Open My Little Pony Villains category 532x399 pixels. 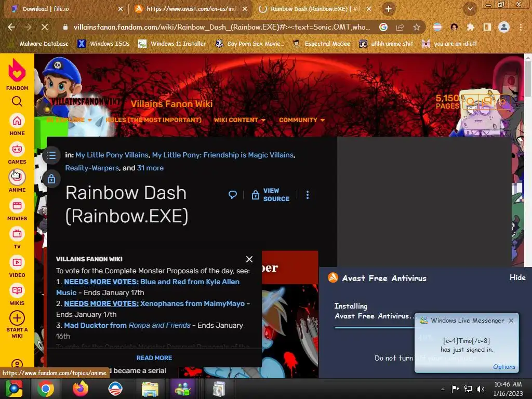112,155
